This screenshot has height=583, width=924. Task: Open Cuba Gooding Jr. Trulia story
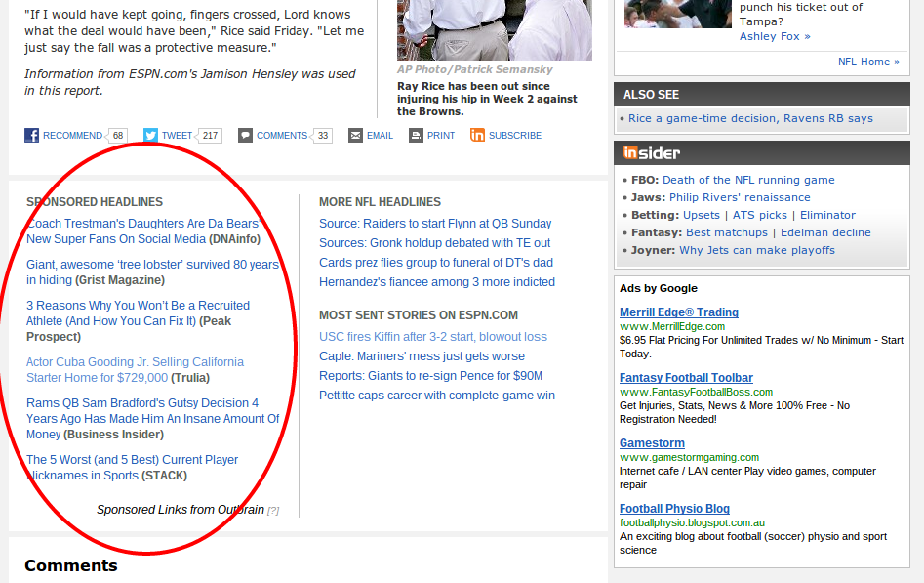coord(135,369)
